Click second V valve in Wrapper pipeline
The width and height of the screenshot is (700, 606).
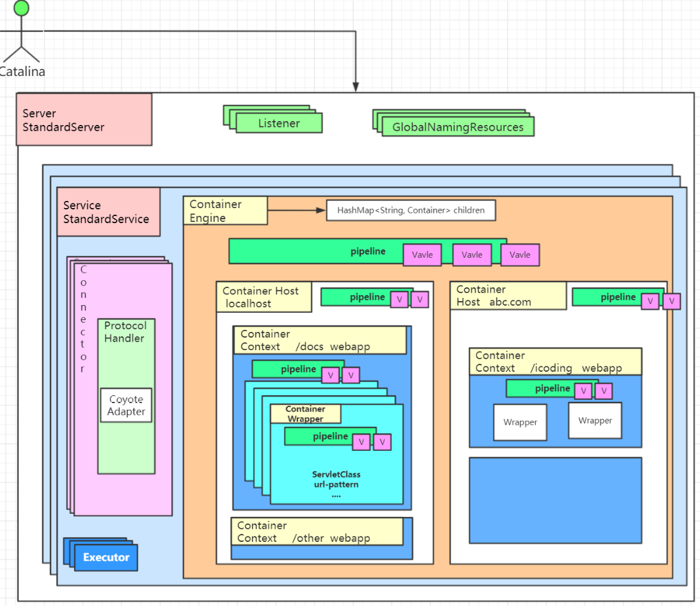[x=382, y=442]
